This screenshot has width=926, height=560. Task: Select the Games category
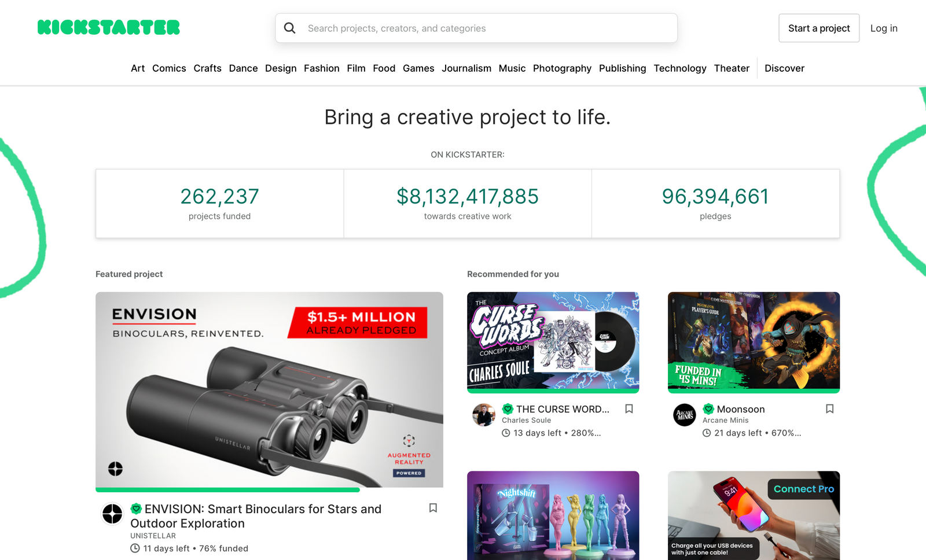tap(418, 68)
